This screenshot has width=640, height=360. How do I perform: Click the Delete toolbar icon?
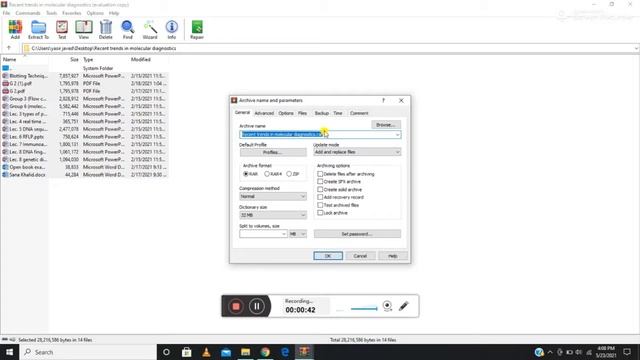(x=106, y=30)
